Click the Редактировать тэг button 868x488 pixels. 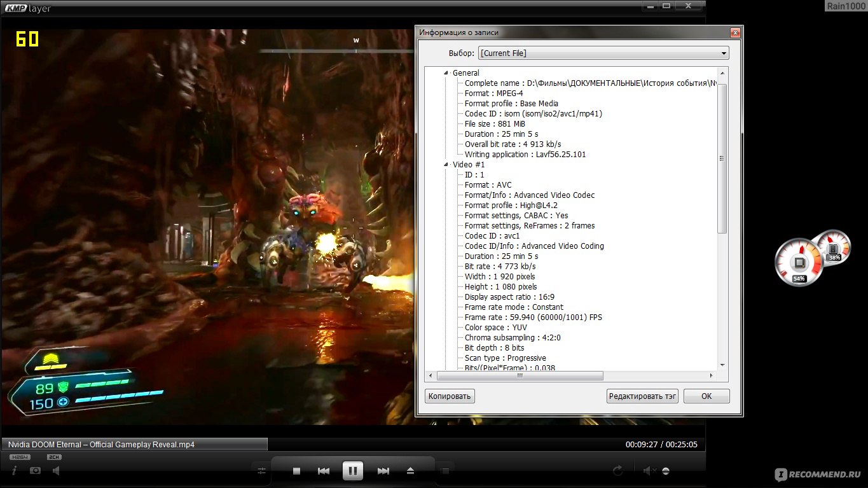point(642,396)
